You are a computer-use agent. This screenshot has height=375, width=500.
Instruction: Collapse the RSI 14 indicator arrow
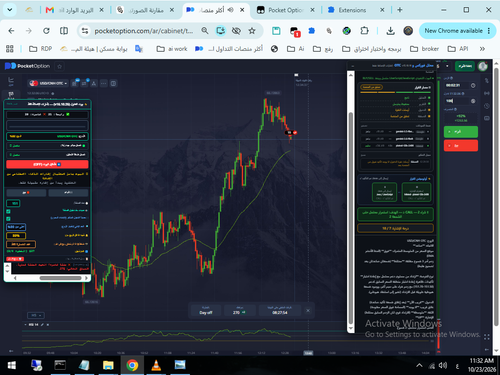point(25,325)
